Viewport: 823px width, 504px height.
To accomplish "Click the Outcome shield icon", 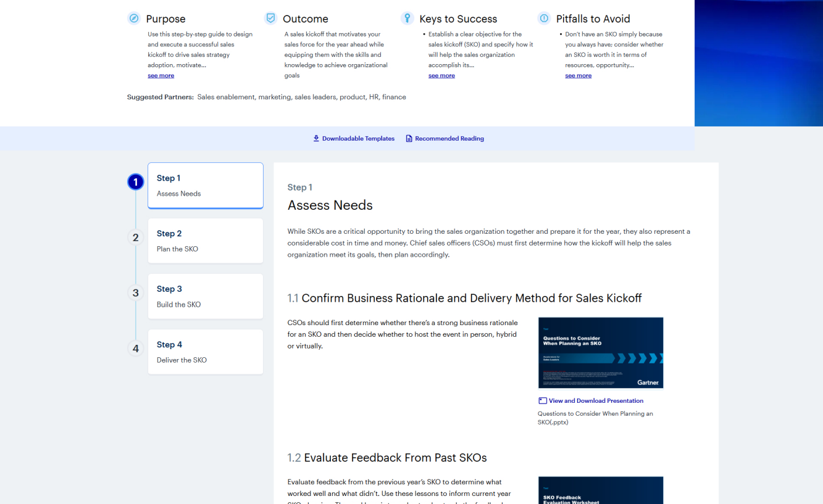I will pos(270,18).
